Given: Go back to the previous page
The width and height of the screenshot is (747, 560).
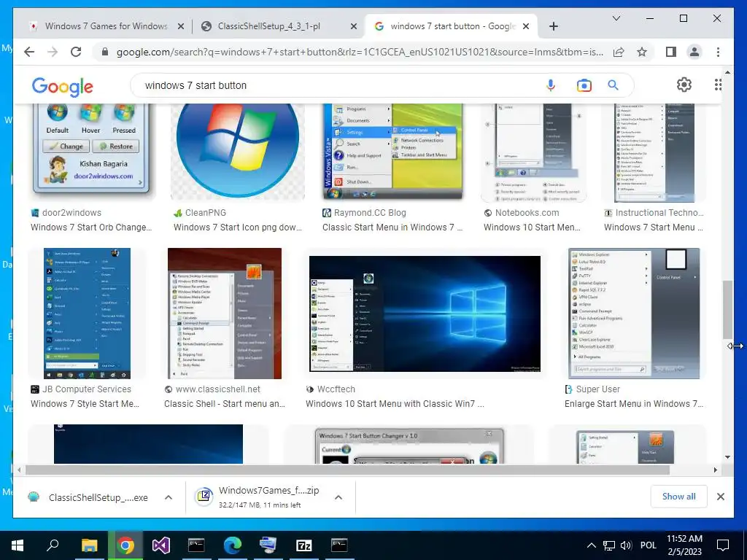Looking at the screenshot, I should click(x=29, y=52).
